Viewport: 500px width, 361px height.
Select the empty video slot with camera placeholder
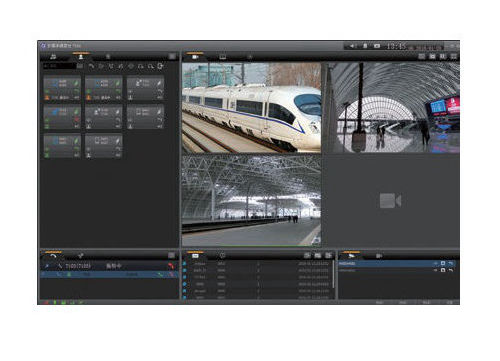click(x=391, y=201)
